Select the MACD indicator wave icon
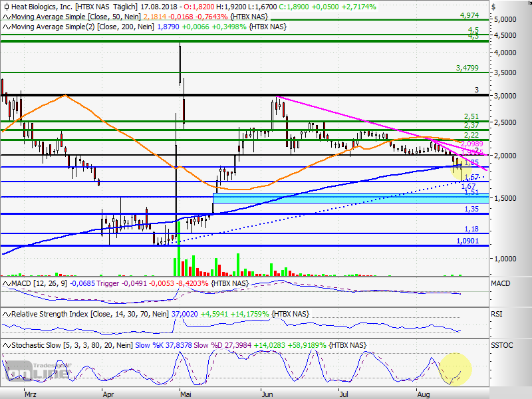This screenshot has width=532, height=399. [x=5, y=283]
